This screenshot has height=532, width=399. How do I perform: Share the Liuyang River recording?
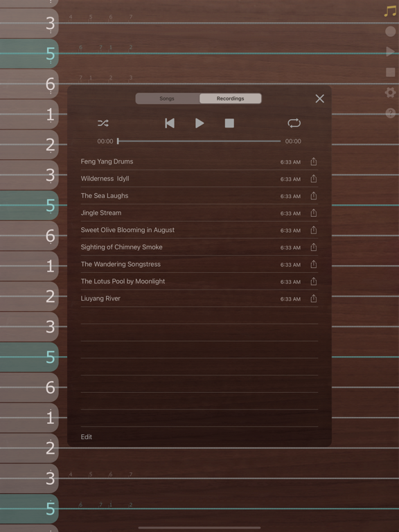coord(314,299)
